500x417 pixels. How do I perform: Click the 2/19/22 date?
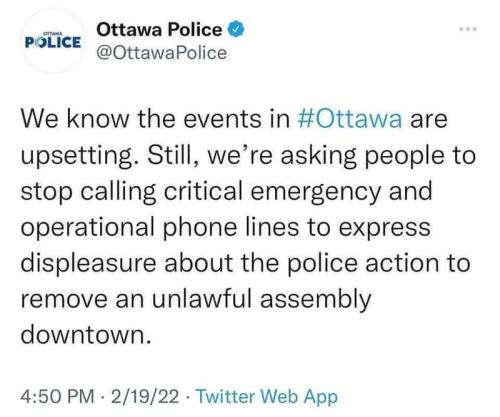pos(145,396)
